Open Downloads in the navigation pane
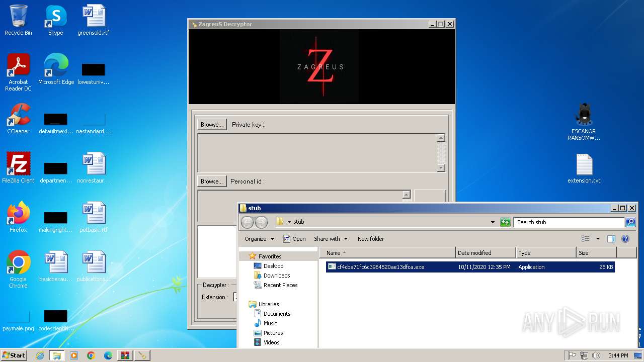 [x=277, y=276]
